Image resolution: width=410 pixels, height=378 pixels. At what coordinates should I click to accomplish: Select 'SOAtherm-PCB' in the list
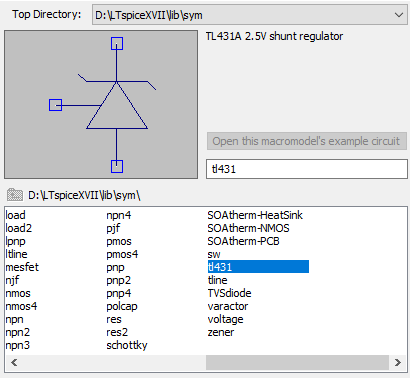243,241
